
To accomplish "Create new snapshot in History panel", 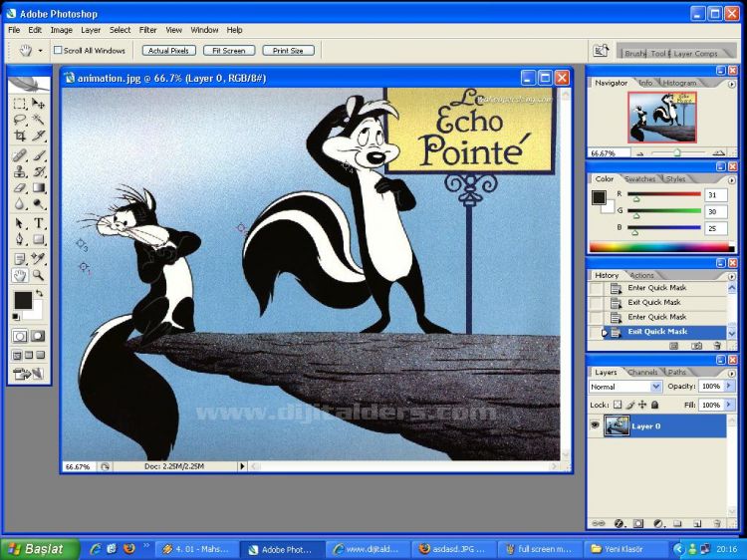I will 696,346.
